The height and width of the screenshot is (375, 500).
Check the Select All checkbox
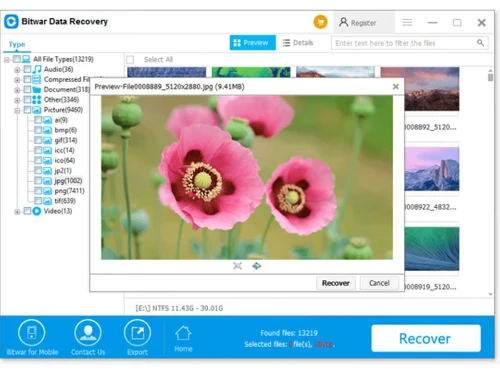point(130,60)
